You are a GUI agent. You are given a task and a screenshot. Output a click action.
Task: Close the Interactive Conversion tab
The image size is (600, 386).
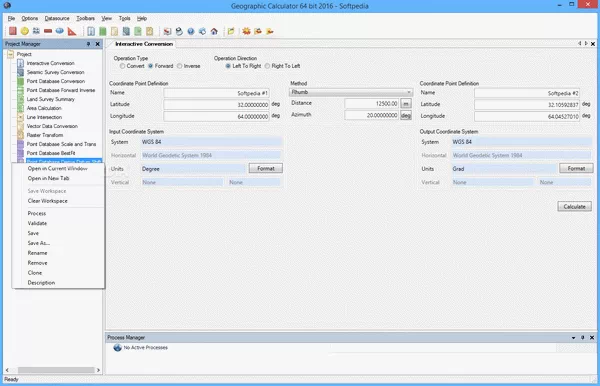click(x=593, y=44)
